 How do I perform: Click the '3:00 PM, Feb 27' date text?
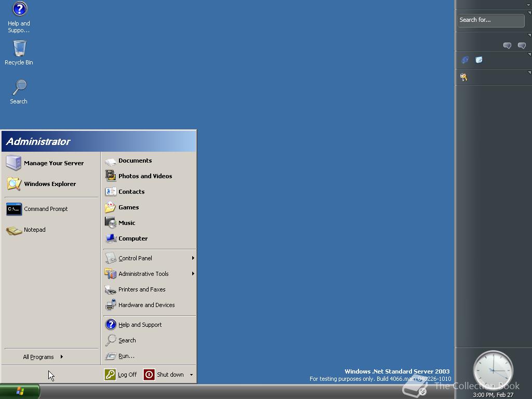click(493, 395)
